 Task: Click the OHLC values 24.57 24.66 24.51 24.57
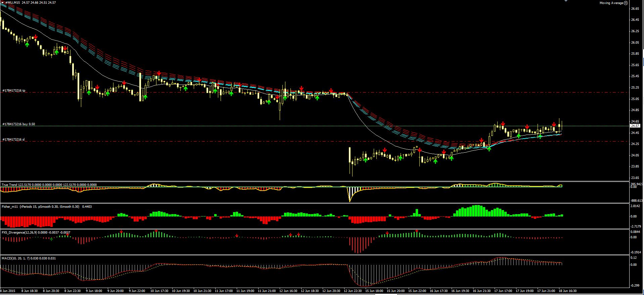(39, 2)
